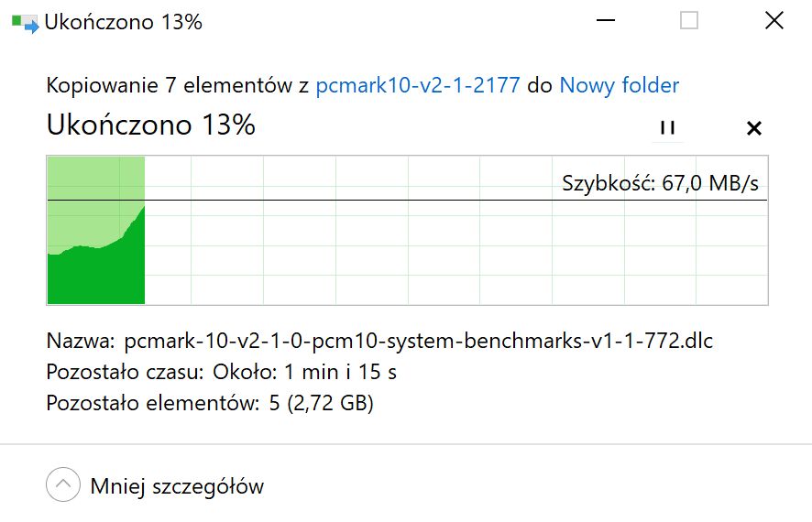Open the Nowy folder destination link
Screen dimensions: 812x522
(619, 85)
